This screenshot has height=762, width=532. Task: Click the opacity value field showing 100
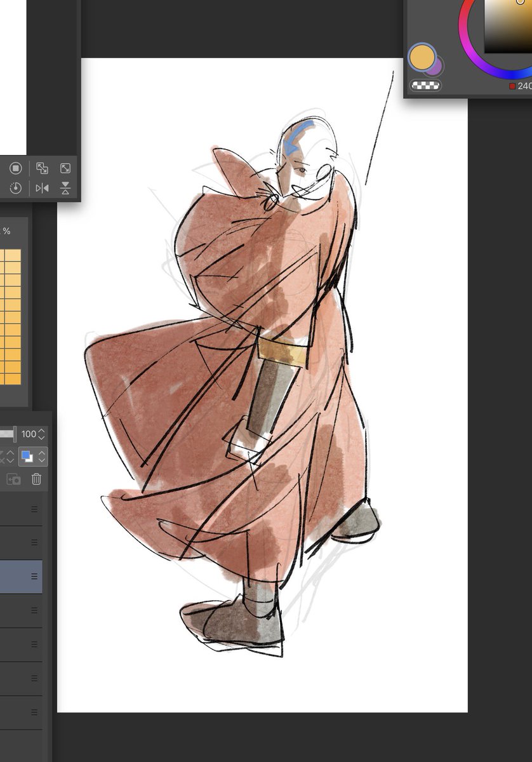pos(29,434)
